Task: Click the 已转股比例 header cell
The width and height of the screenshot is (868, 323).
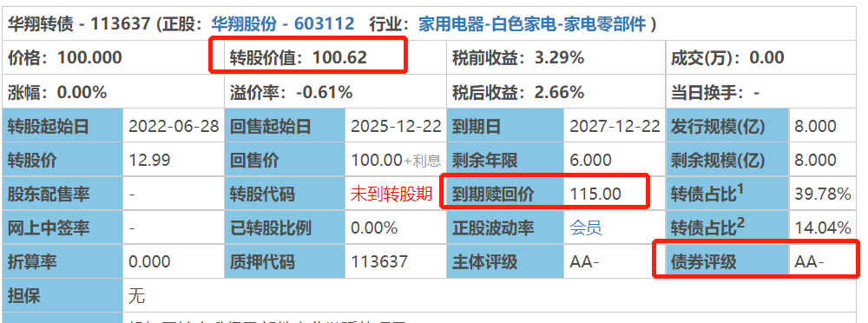Action: [x=285, y=227]
